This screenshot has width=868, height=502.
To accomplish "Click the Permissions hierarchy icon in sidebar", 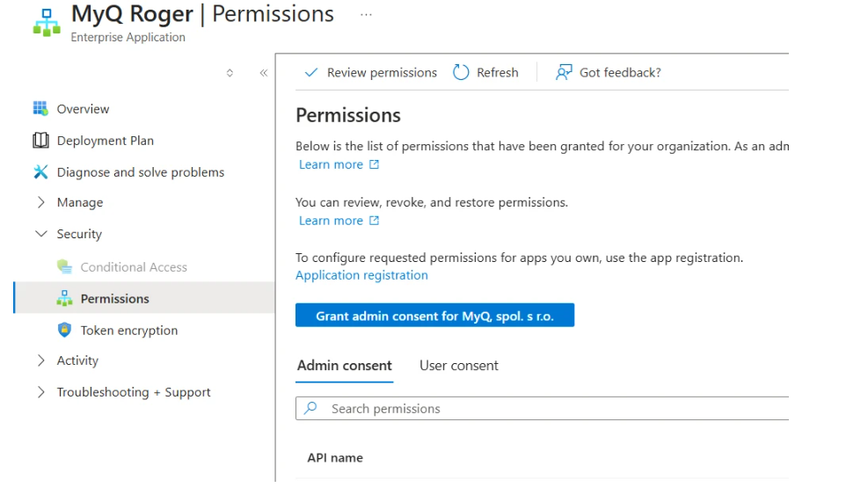I will [x=64, y=298].
